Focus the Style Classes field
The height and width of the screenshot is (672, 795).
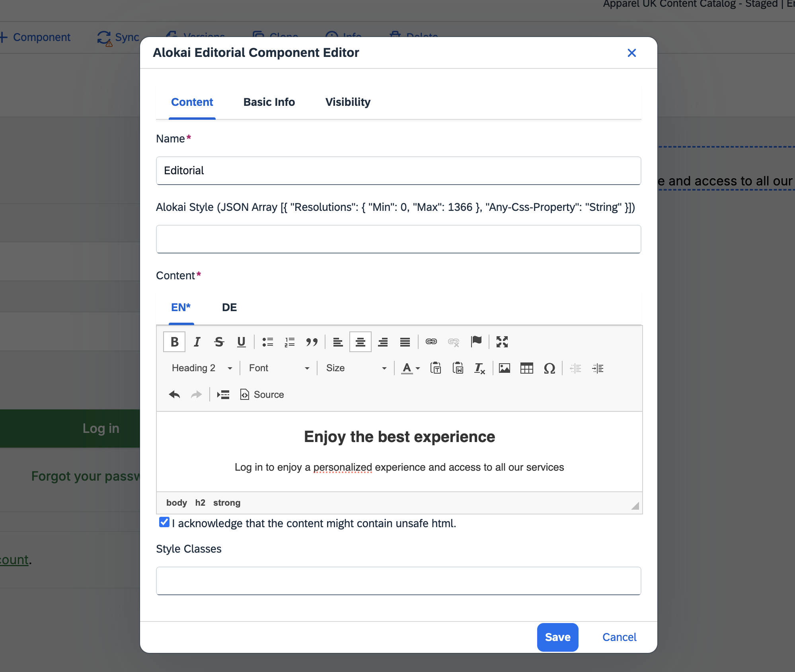399,581
